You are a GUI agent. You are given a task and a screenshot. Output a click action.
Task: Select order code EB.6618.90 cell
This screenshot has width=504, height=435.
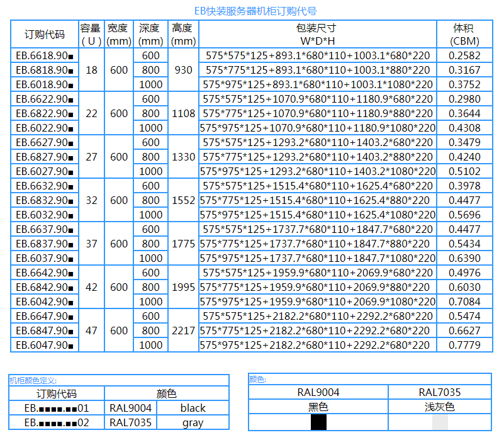pos(45,55)
